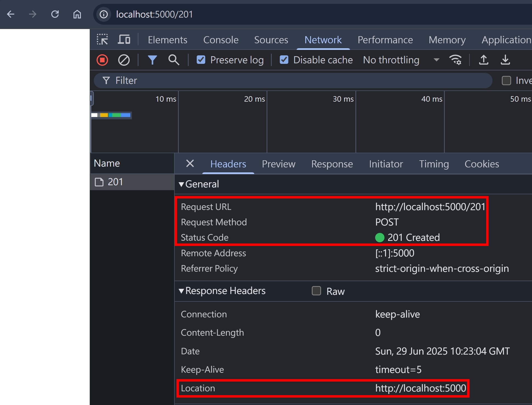Click the 201 Created status value
This screenshot has width=532, height=405.
414,238
